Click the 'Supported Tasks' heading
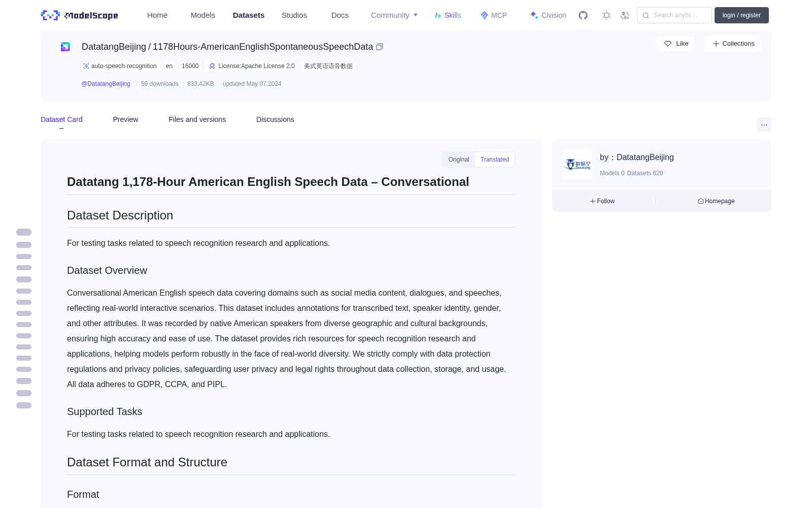Viewport: 812px width, 508px height. pyautogui.click(x=105, y=412)
